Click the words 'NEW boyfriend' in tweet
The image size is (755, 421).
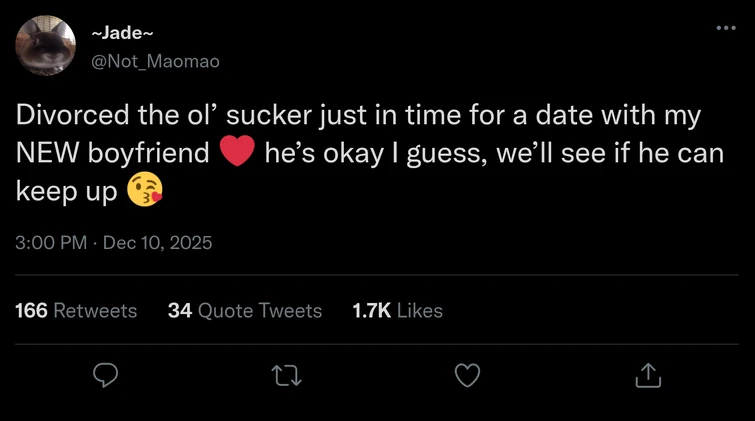pyautogui.click(x=114, y=153)
